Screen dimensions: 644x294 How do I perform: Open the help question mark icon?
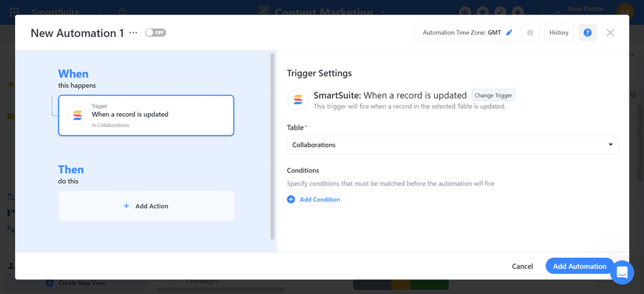[x=587, y=32]
